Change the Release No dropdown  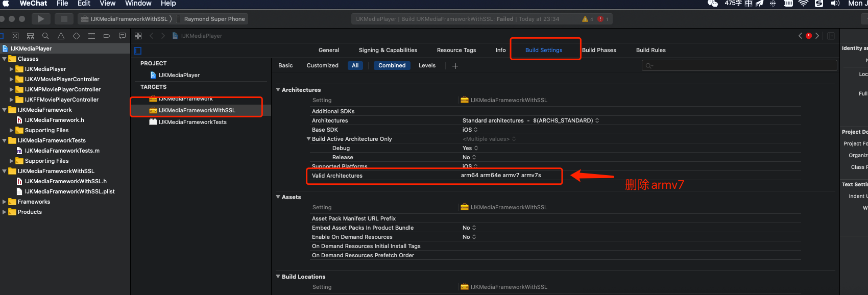[469, 157]
